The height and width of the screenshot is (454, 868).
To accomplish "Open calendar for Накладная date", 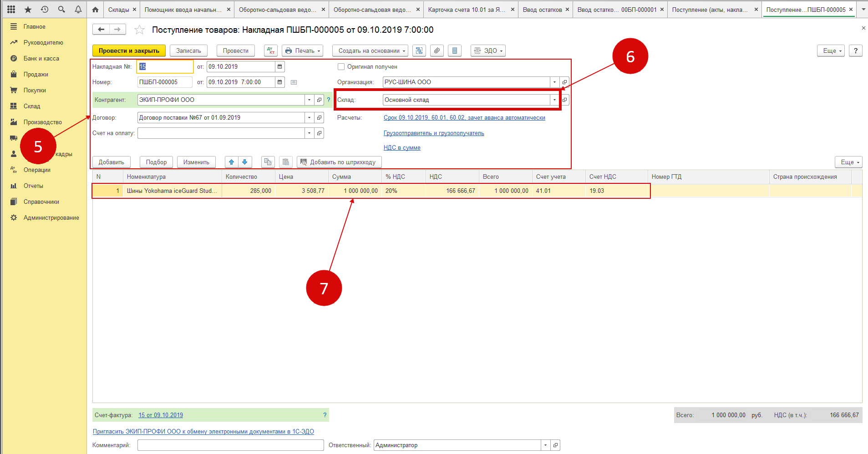I will pyautogui.click(x=280, y=66).
